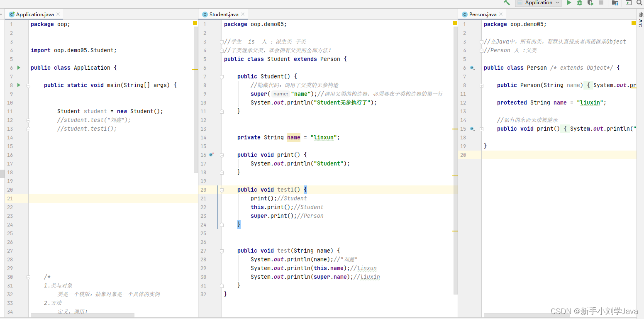Open Project Structure dialog icon
644x319 pixels.
tap(615, 3)
